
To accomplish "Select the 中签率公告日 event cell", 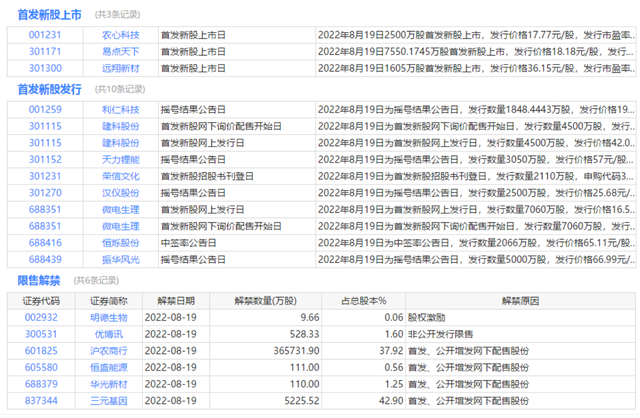I will click(x=237, y=243).
